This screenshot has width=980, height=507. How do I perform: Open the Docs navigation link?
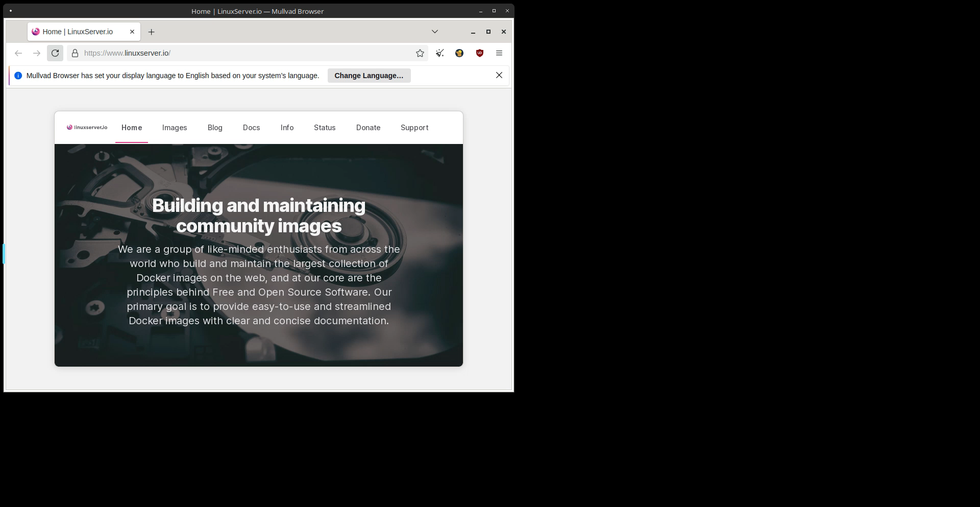pos(251,128)
